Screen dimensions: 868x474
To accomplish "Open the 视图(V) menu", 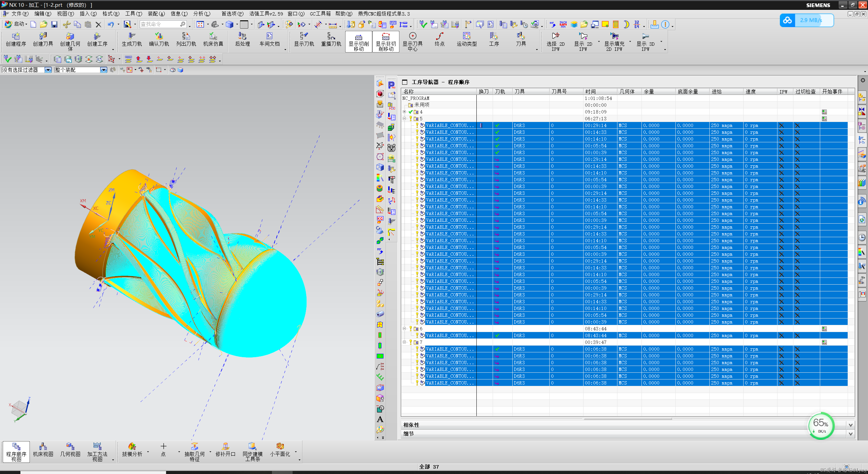I will point(65,14).
